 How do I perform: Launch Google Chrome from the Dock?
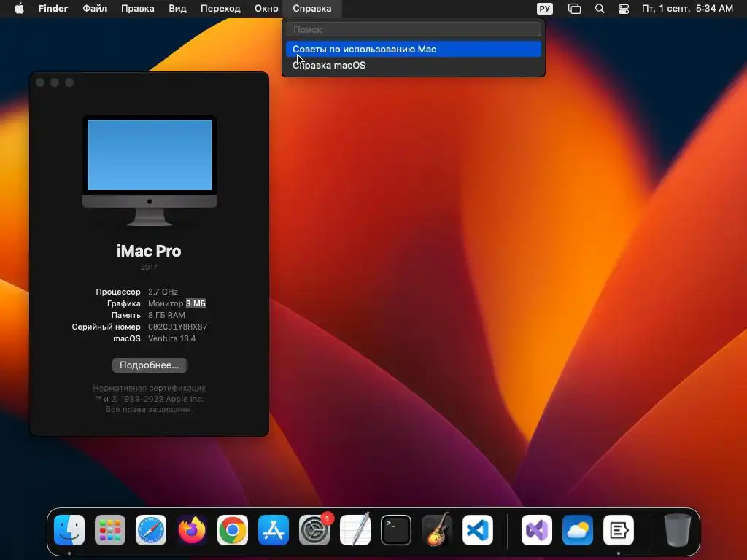(233, 530)
